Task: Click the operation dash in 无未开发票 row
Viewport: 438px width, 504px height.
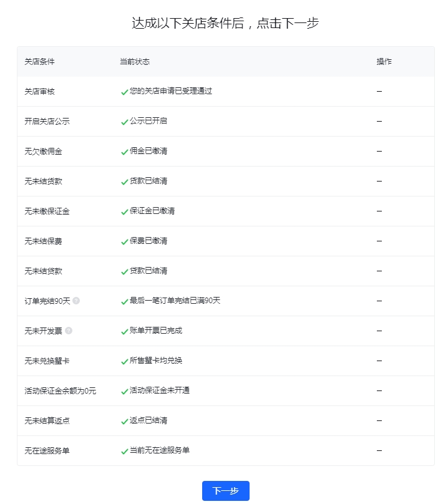Action: [379, 331]
